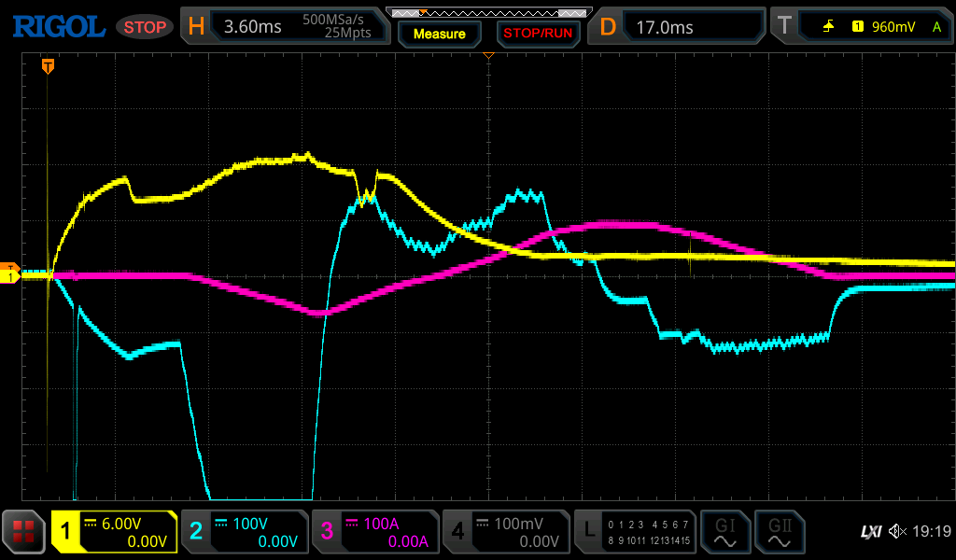Click the channel 1 ground level marker
This screenshot has height=560, width=956.
tap(11, 276)
